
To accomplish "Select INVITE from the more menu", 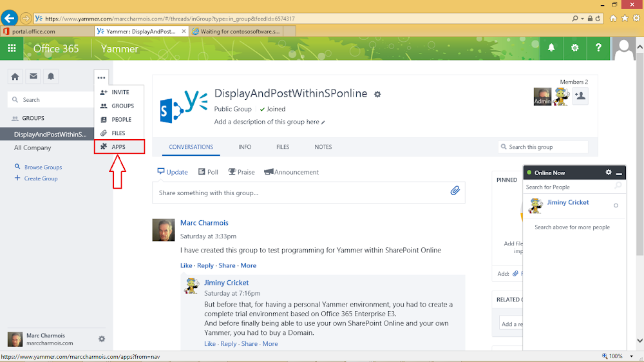I will pyautogui.click(x=119, y=93).
